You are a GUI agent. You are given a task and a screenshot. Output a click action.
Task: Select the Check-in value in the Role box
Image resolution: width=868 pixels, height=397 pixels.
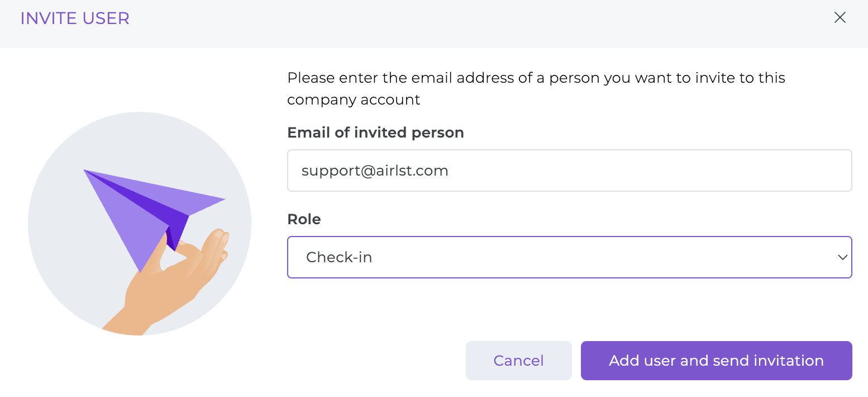click(339, 257)
